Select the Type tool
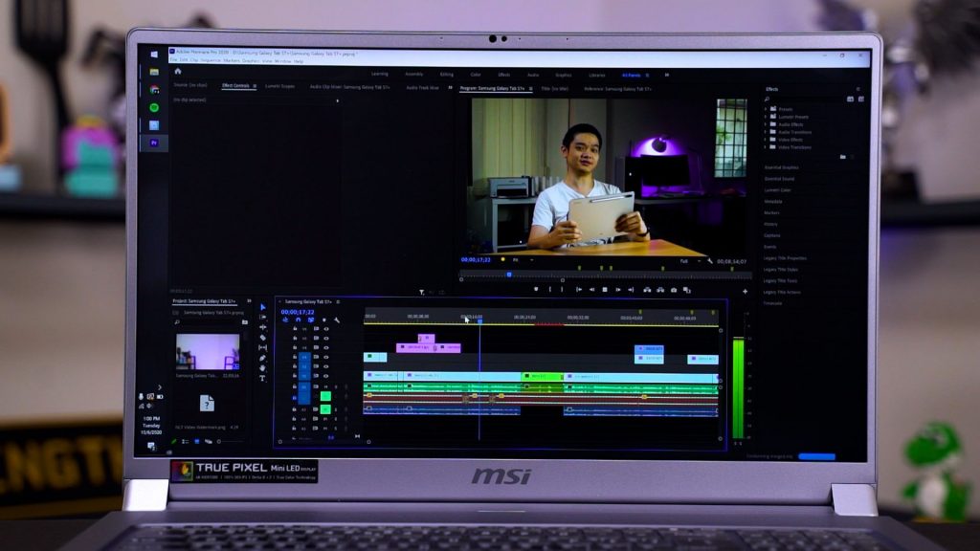Image resolution: width=980 pixels, height=551 pixels. [x=262, y=378]
